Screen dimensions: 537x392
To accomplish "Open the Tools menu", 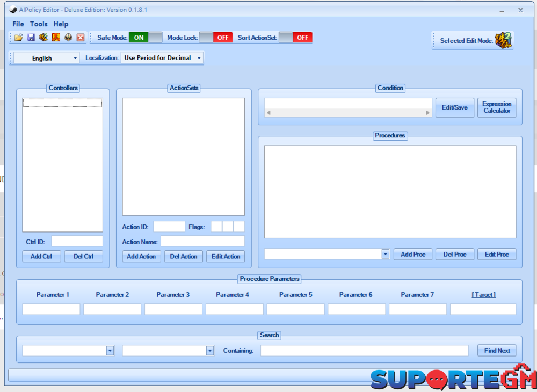I will tap(39, 24).
